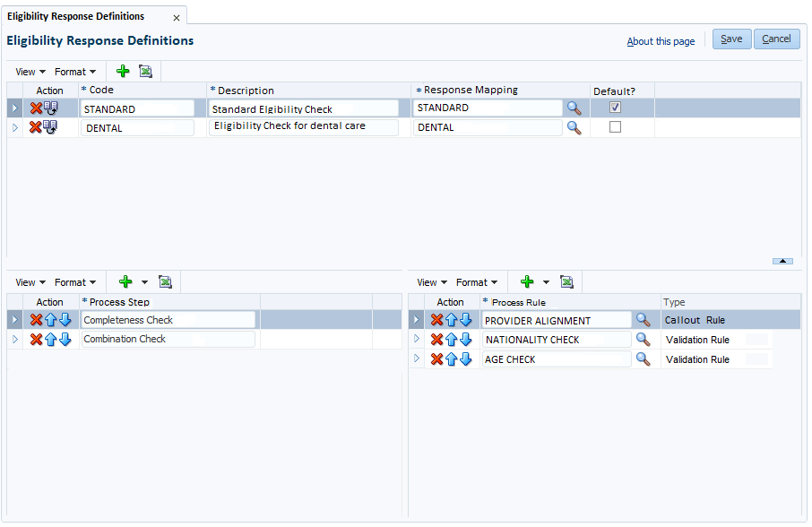The width and height of the screenshot is (812, 527).
Task: Expand the DENTAL row details
Action: 15,127
